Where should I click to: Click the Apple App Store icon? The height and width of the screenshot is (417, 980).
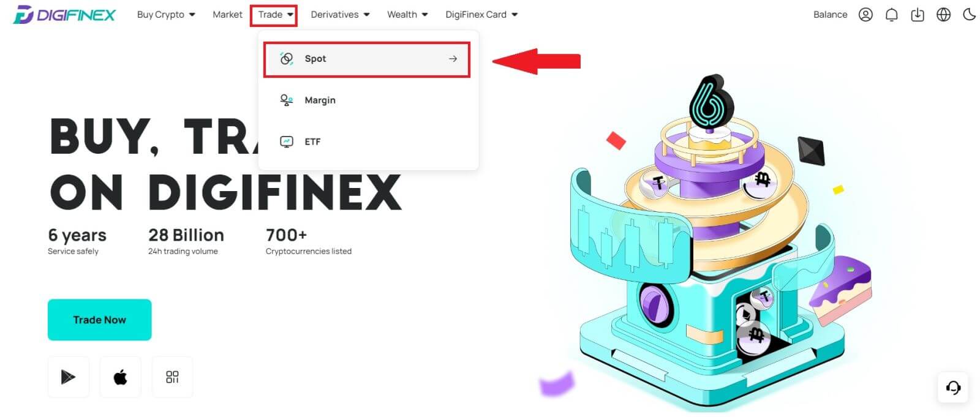click(x=120, y=377)
